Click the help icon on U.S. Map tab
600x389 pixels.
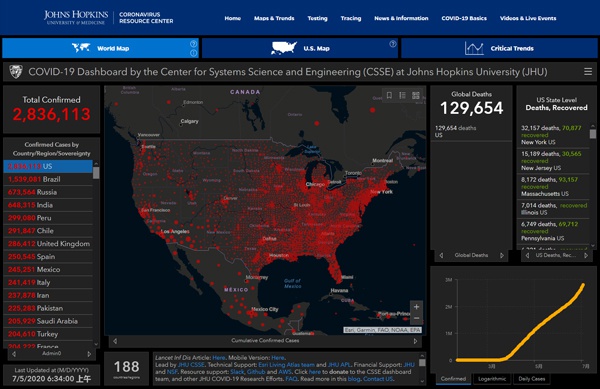[393, 44]
